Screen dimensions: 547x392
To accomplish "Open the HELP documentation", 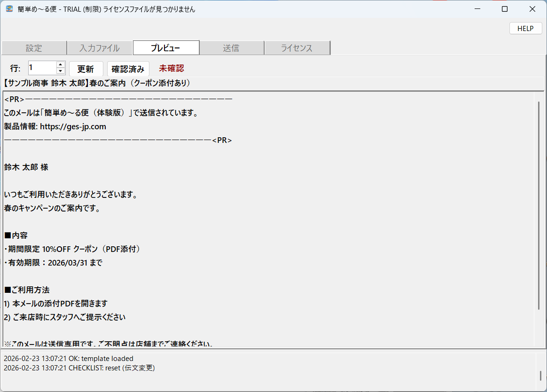I will (x=525, y=28).
